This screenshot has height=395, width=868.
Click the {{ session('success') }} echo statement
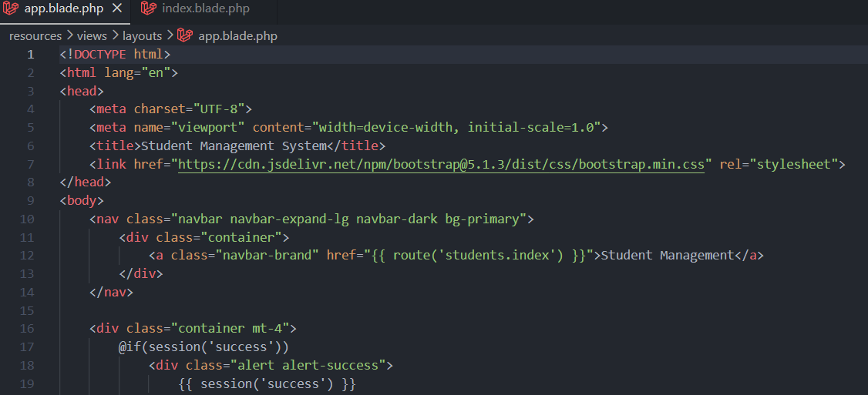[267, 383]
